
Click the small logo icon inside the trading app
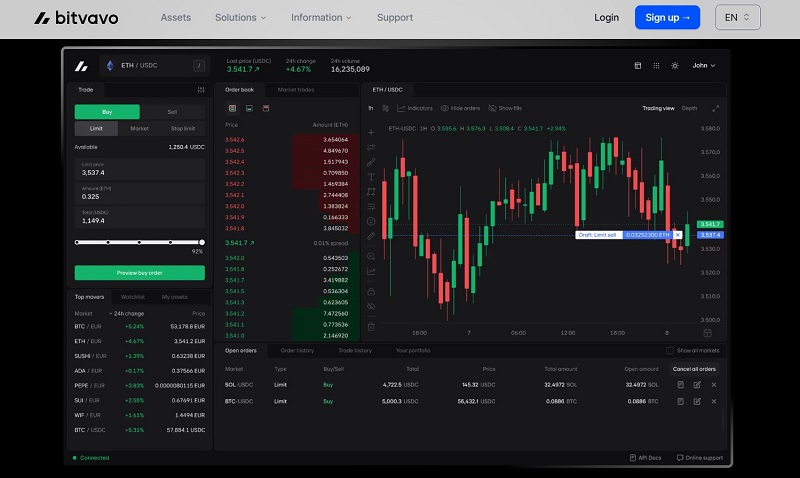coord(81,66)
